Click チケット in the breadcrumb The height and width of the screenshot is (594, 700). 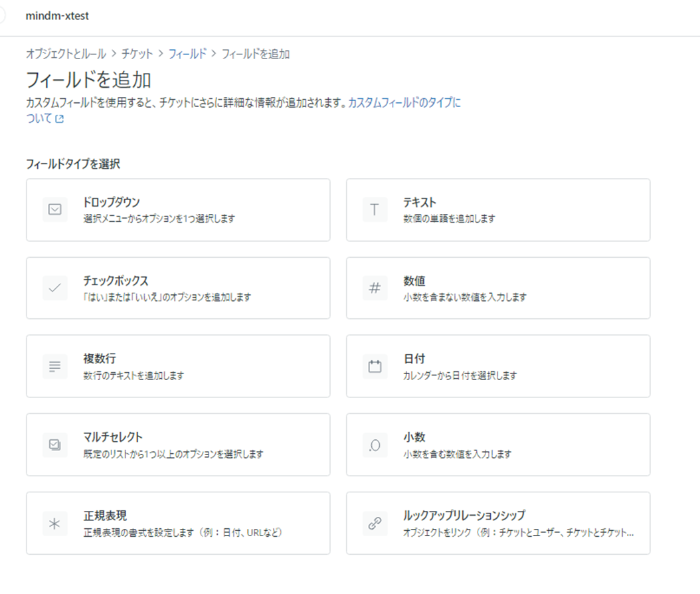point(137,54)
